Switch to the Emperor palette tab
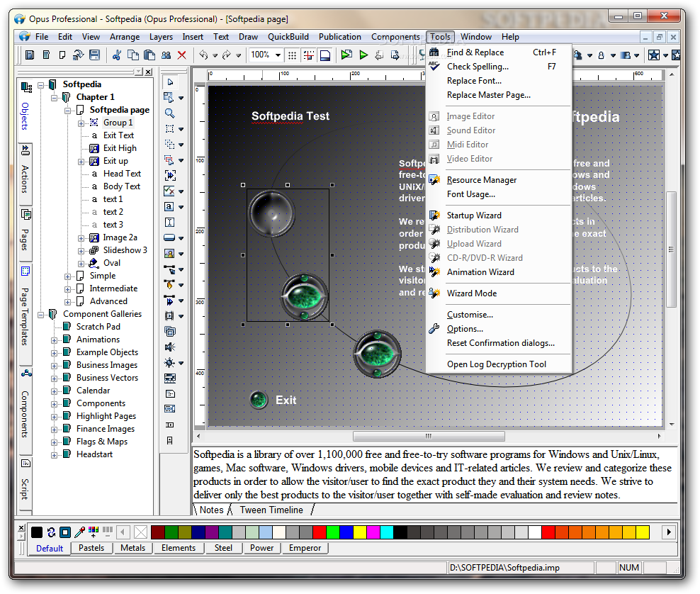The image size is (700, 594). 305,548
